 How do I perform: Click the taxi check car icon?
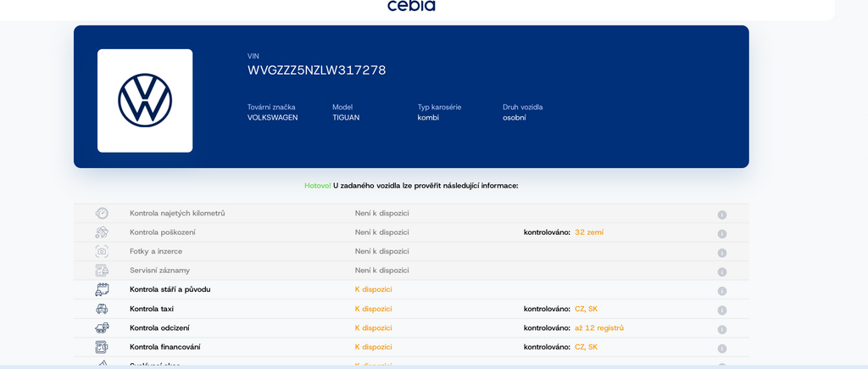click(x=102, y=309)
